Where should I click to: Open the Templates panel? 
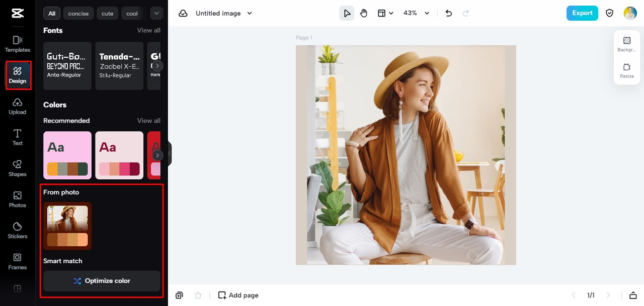pyautogui.click(x=18, y=44)
